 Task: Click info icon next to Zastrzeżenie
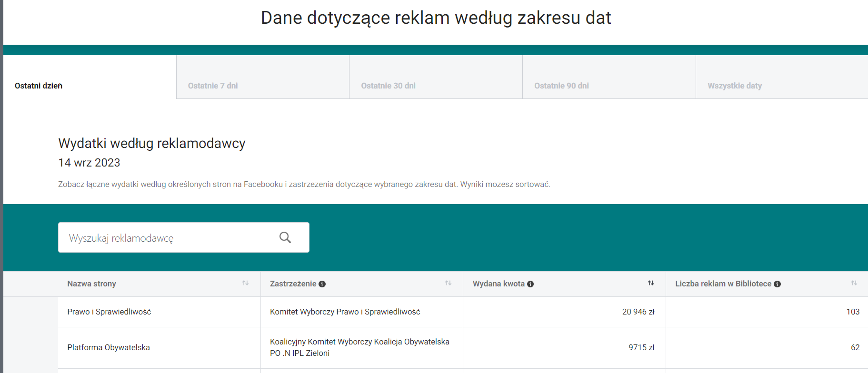322,284
